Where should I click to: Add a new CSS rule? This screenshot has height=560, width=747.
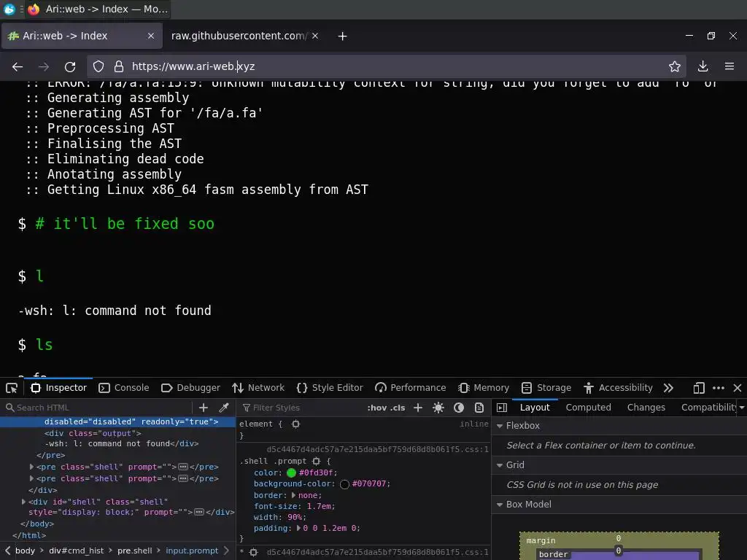(418, 408)
